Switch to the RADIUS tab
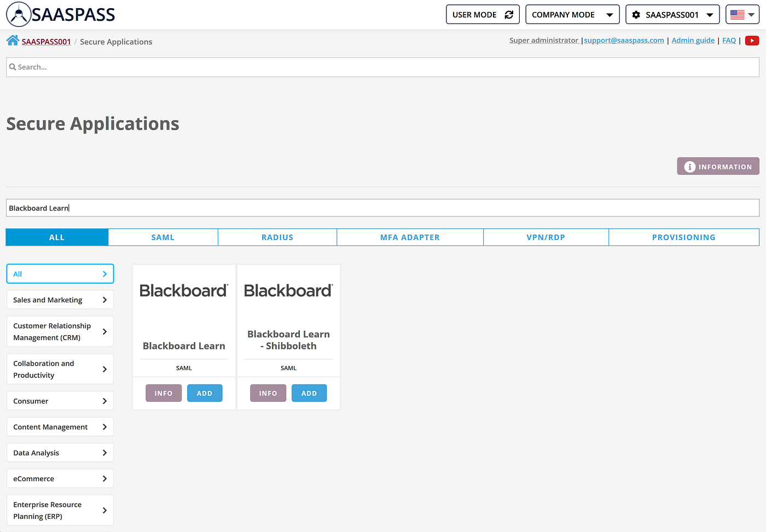This screenshot has width=766, height=532. pyautogui.click(x=277, y=237)
